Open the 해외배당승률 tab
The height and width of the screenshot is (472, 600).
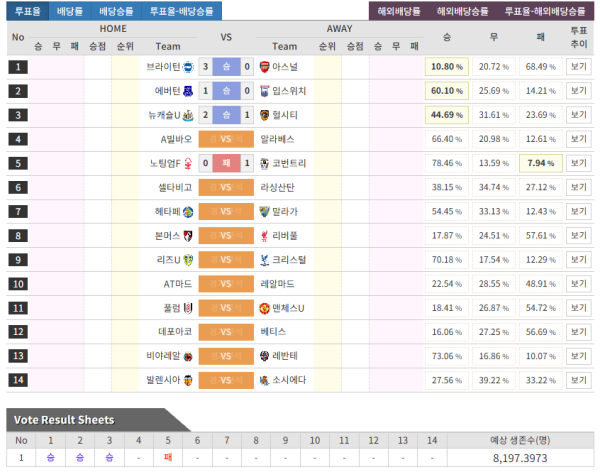pos(463,11)
